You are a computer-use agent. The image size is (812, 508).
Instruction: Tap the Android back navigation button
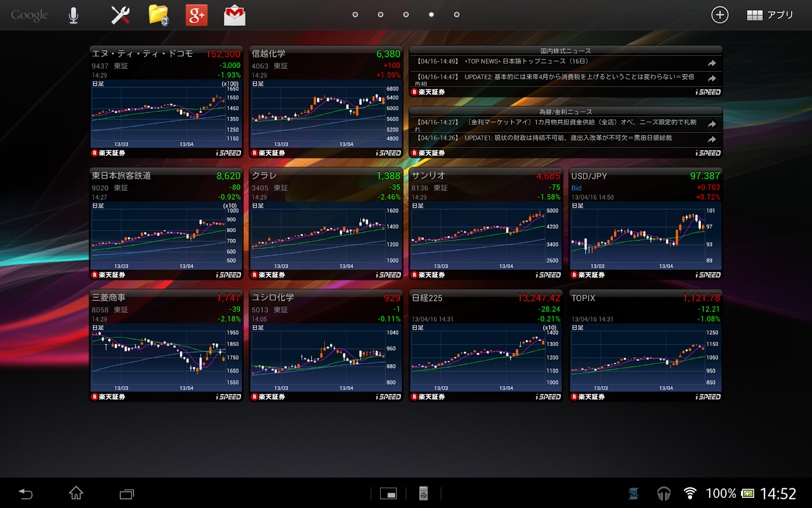click(25, 493)
